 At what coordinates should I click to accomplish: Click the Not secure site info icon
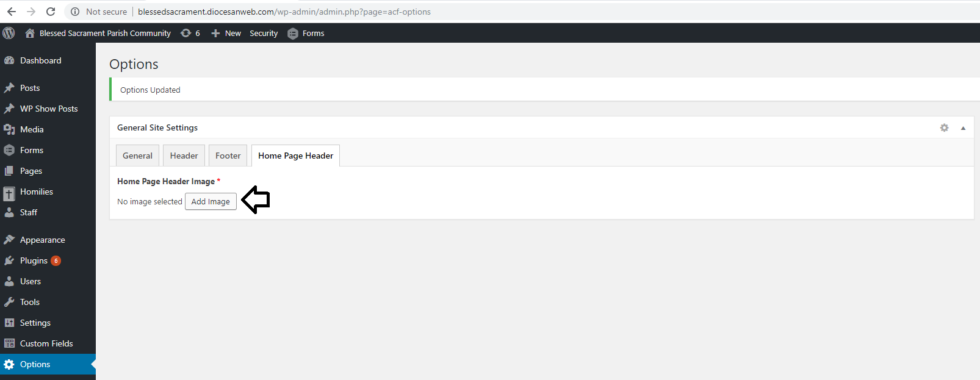pos(75,12)
